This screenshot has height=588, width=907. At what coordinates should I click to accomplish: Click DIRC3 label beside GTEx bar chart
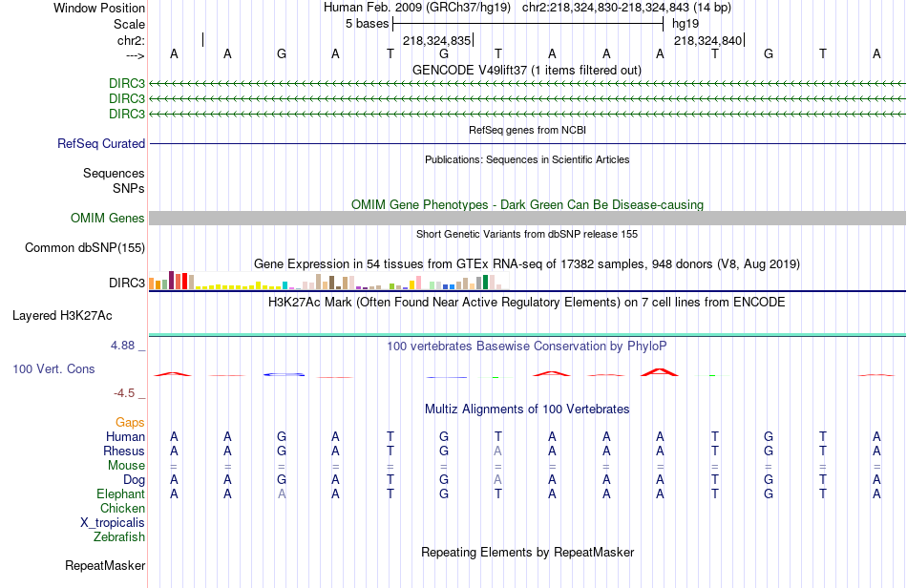pyautogui.click(x=127, y=283)
